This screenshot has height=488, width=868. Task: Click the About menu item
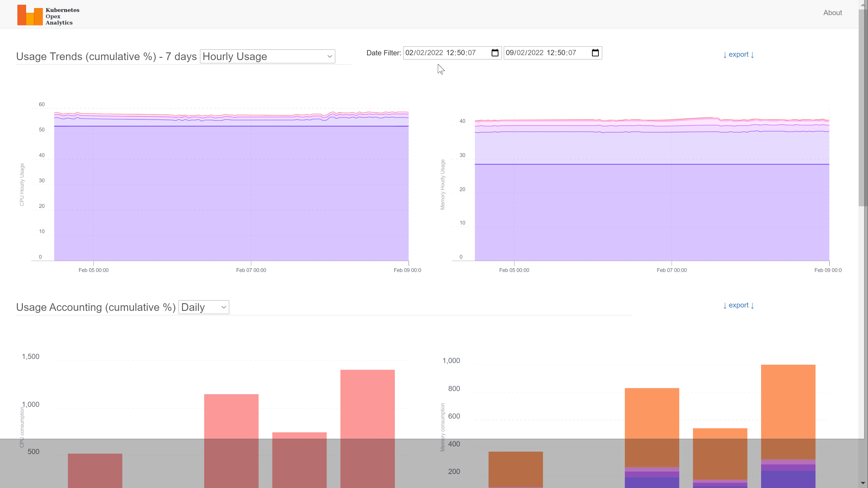(x=832, y=13)
